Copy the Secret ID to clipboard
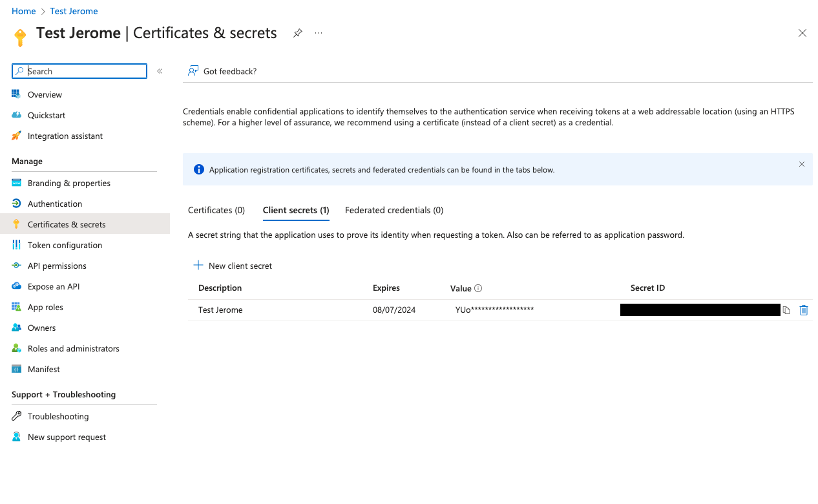 pyautogui.click(x=786, y=310)
